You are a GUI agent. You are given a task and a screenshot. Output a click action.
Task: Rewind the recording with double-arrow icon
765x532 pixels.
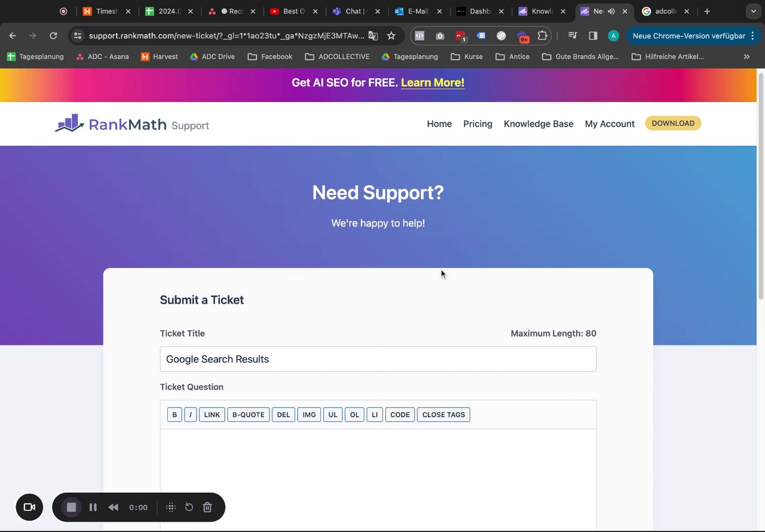click(113, 507)
